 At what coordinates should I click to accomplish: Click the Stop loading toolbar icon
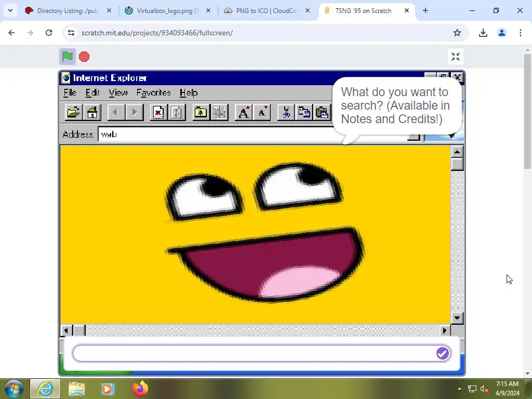[x=158, y=112]
